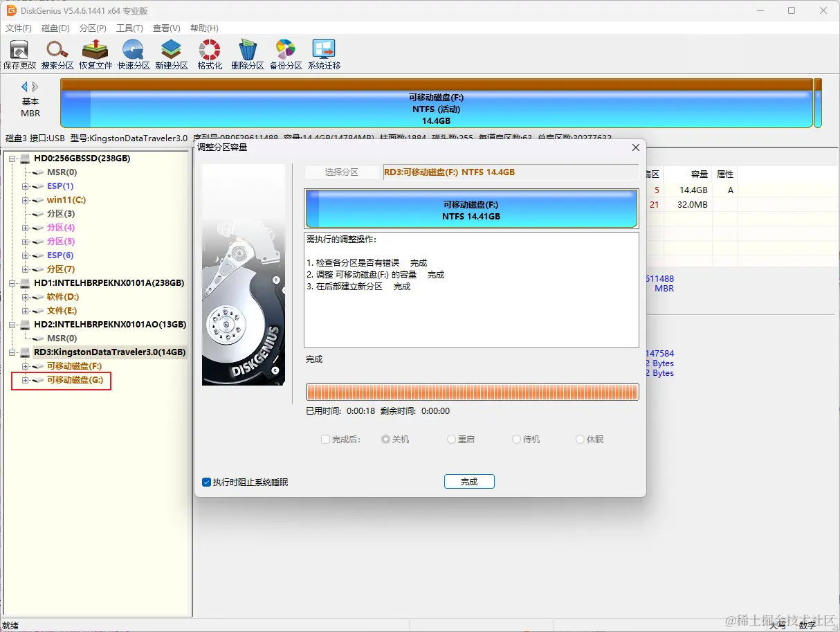Click the dialog's 可移动磁盘(F:) 14.41GB partition bar
Image resolution: width=840 pixels, height=632 pixels.
tap(471, 209)
